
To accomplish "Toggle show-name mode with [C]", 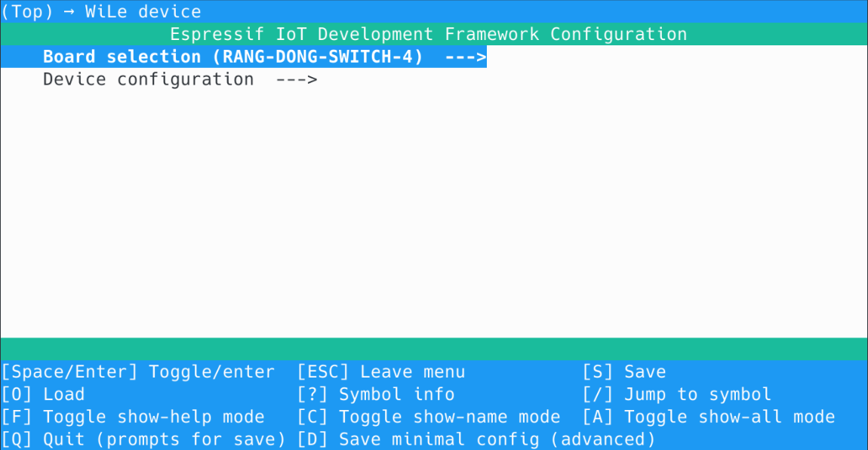I will [429, 417].
